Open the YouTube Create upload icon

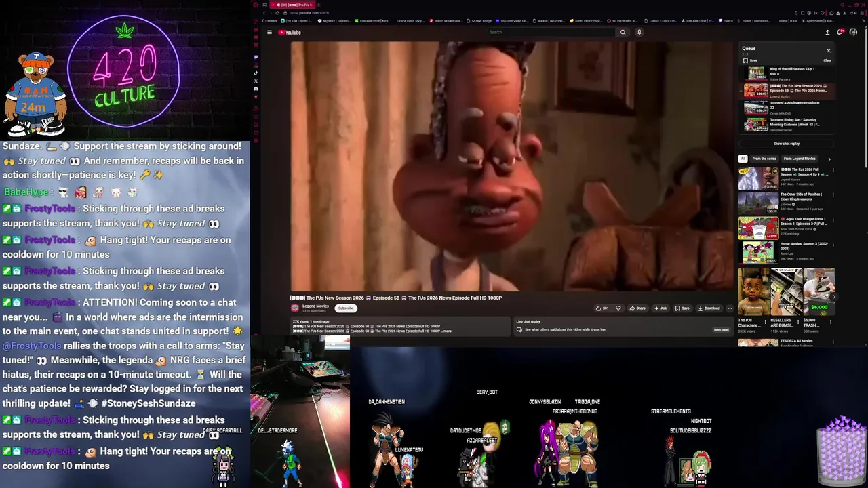click(x=827, y=32)
